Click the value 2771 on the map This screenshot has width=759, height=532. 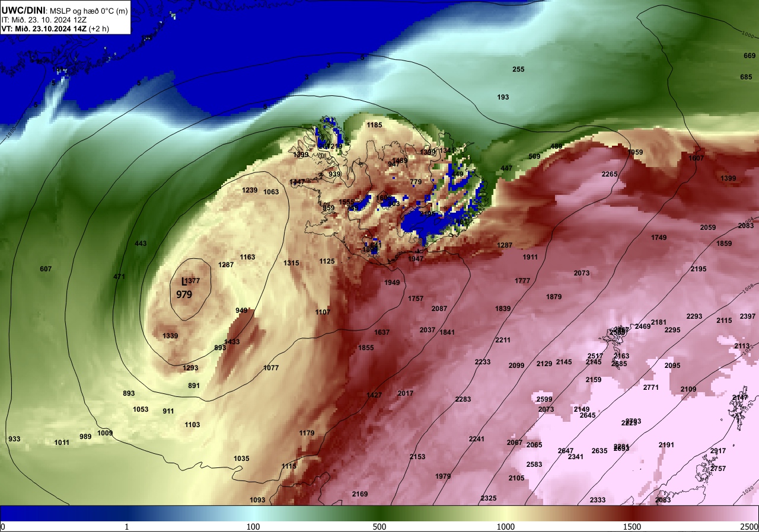(x=651, y=387)
